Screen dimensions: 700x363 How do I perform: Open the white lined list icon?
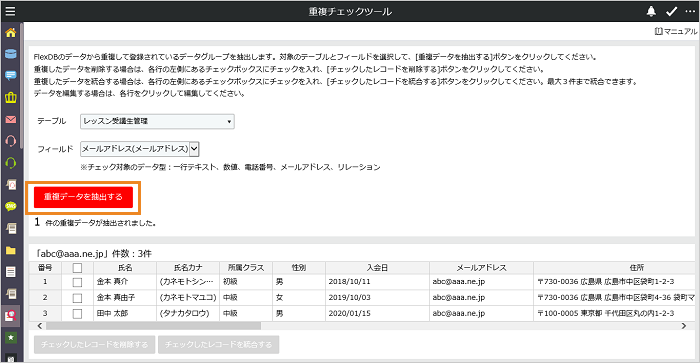point(11,271)
